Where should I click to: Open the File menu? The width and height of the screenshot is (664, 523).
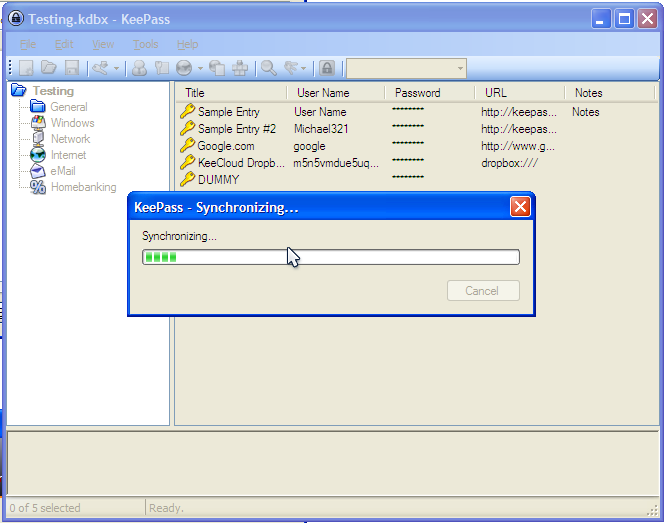pos(28,44)
